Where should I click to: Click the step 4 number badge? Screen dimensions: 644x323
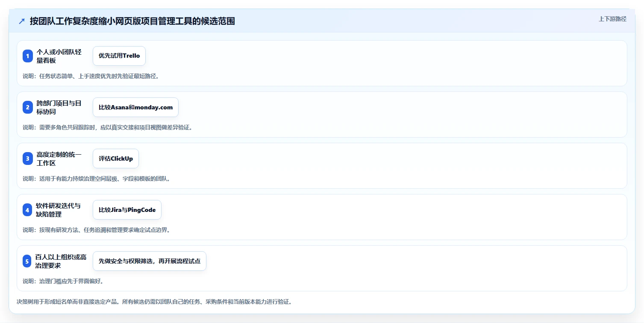click(28, 210)
